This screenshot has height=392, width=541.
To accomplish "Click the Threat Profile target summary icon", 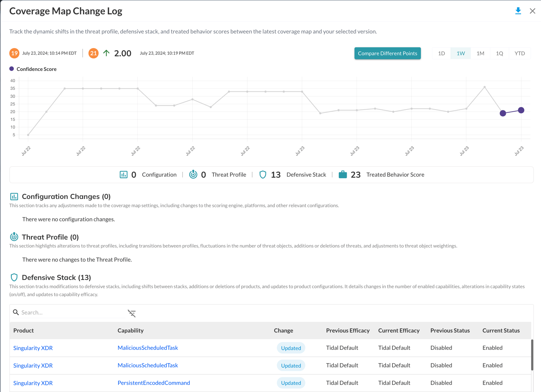I will coord(193,174).
